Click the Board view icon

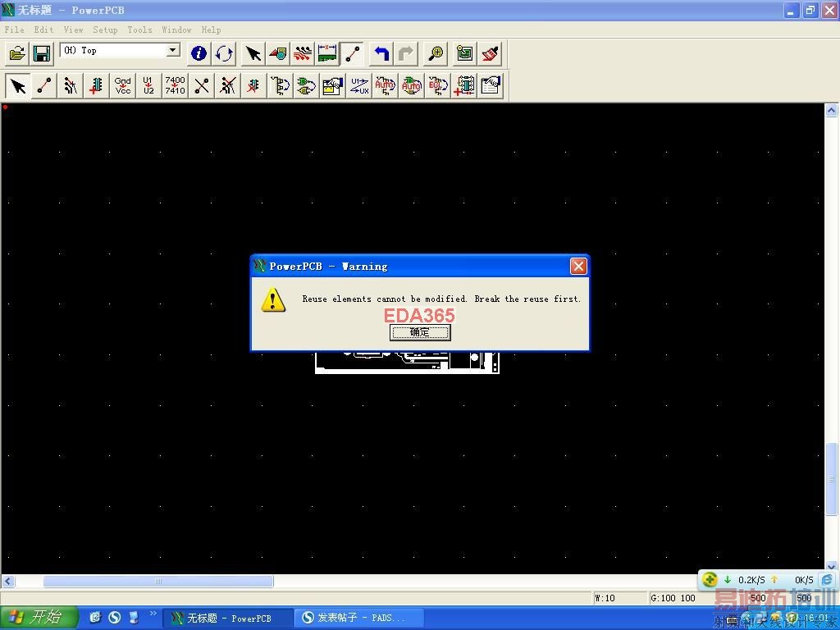point(464,53)
